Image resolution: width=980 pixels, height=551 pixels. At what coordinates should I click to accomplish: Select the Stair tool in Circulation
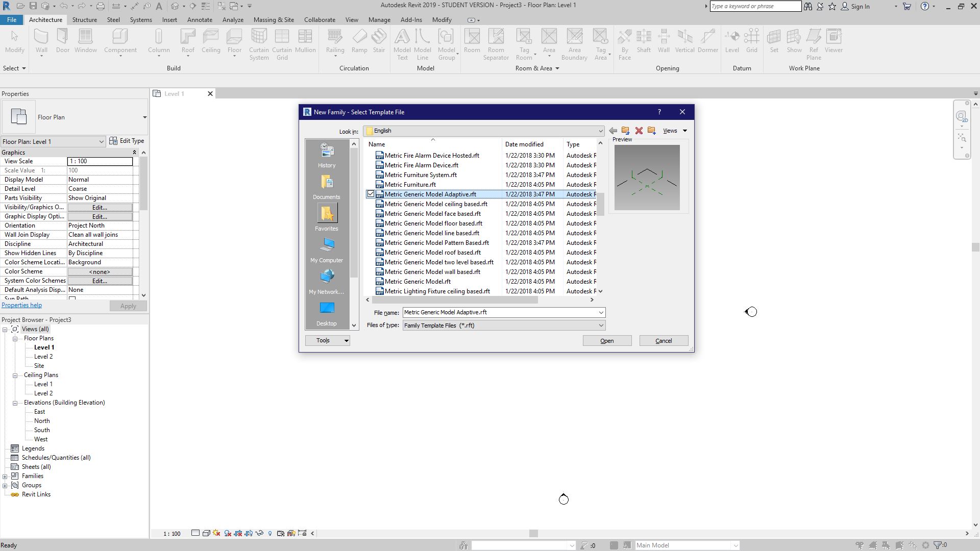(379, 37)
